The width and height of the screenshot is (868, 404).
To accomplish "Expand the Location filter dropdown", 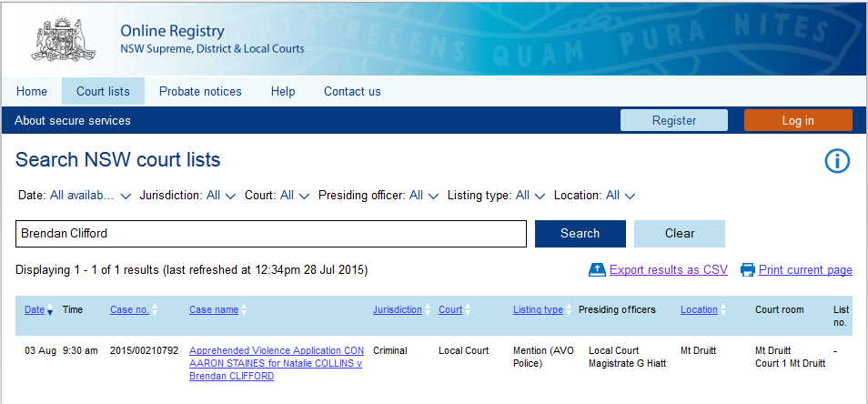I will (629, 196).
